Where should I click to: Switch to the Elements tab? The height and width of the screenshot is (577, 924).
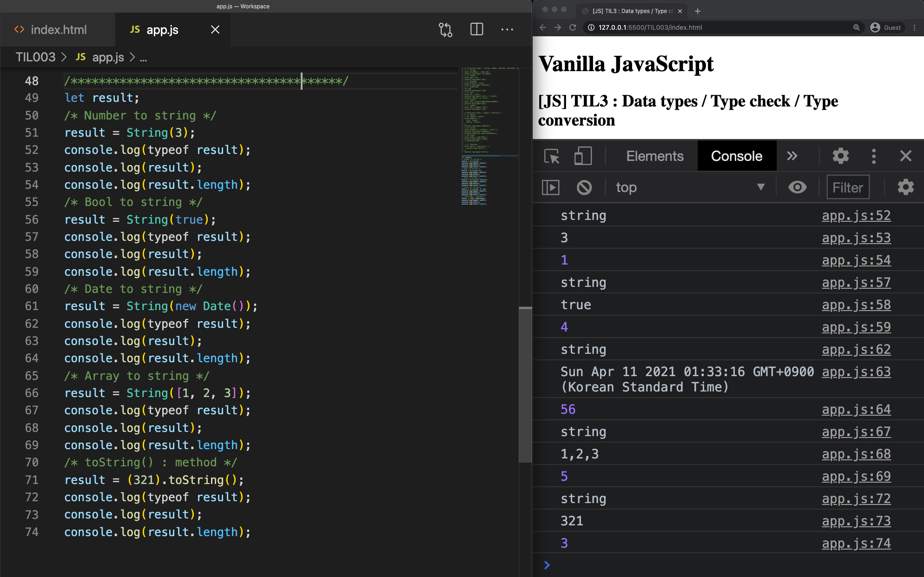point(654,156)
